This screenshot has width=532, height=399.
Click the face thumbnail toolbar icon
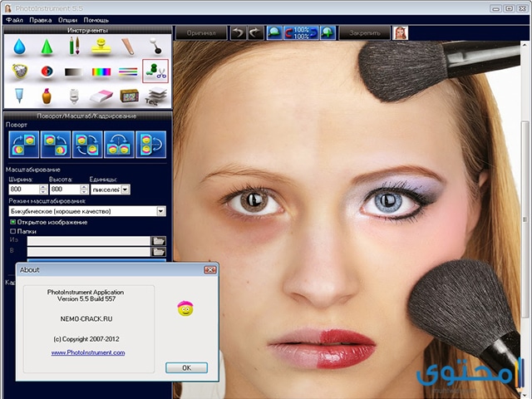(401, 33)
